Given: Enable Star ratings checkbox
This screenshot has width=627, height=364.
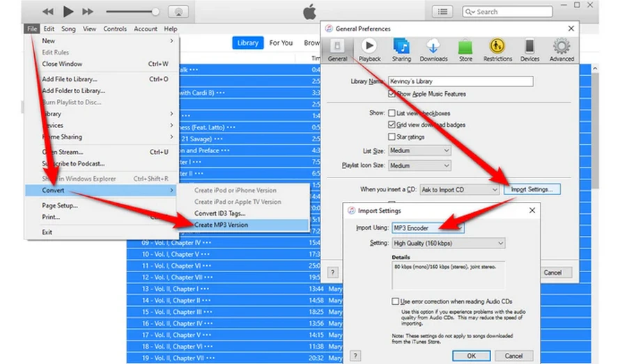Looking at the screenshot, I should tap(392, 136).
